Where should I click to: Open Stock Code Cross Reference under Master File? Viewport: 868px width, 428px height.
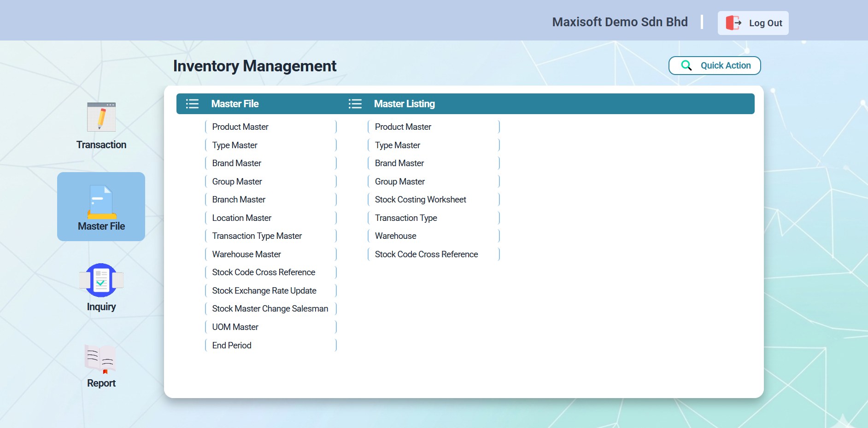click(x=271, y=272)
